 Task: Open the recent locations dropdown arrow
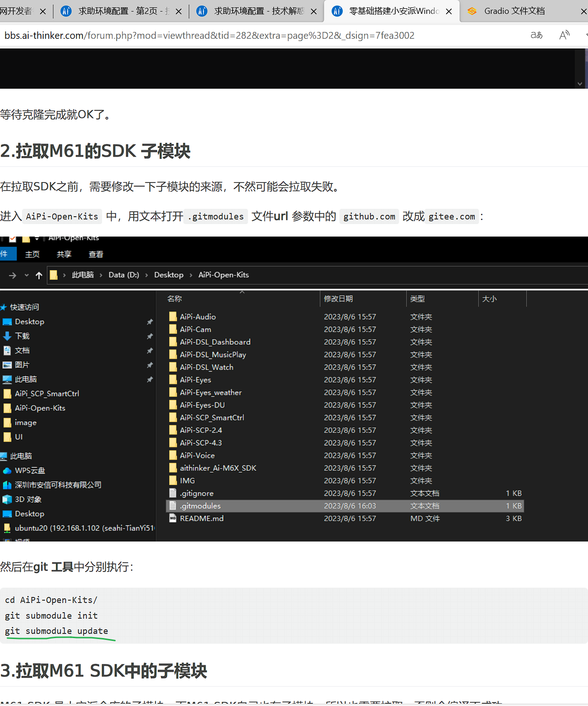26,275
